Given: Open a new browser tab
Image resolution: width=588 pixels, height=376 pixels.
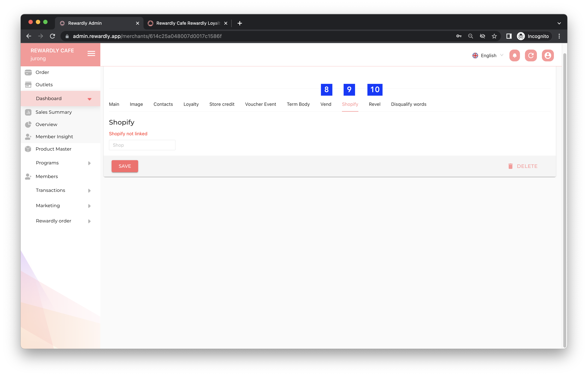Looking at the screenshot, I should (239, 23).
